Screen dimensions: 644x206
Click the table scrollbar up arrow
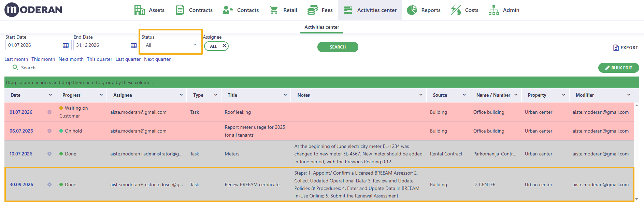click(x=636, y=106)
